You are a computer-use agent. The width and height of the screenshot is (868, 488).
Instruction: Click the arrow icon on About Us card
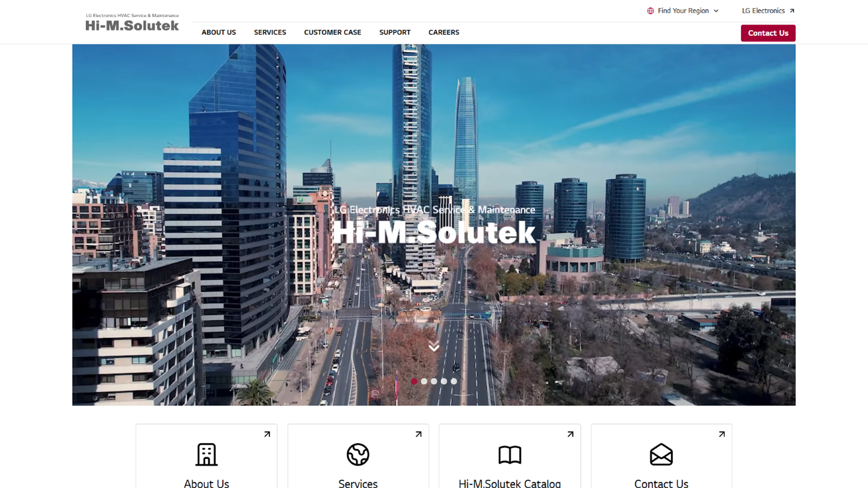coord(267,434)
